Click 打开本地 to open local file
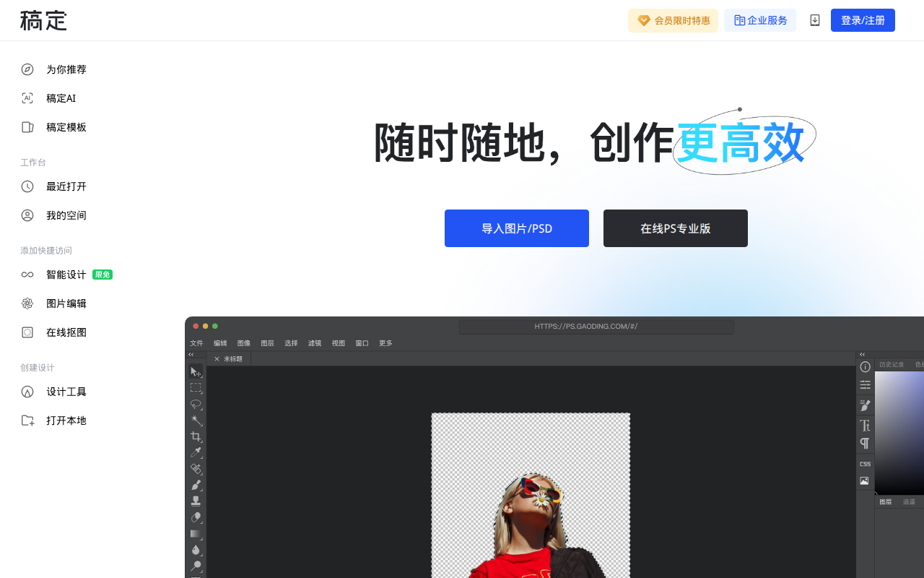This screenshot has width=924, height=578. pos(66,420)
